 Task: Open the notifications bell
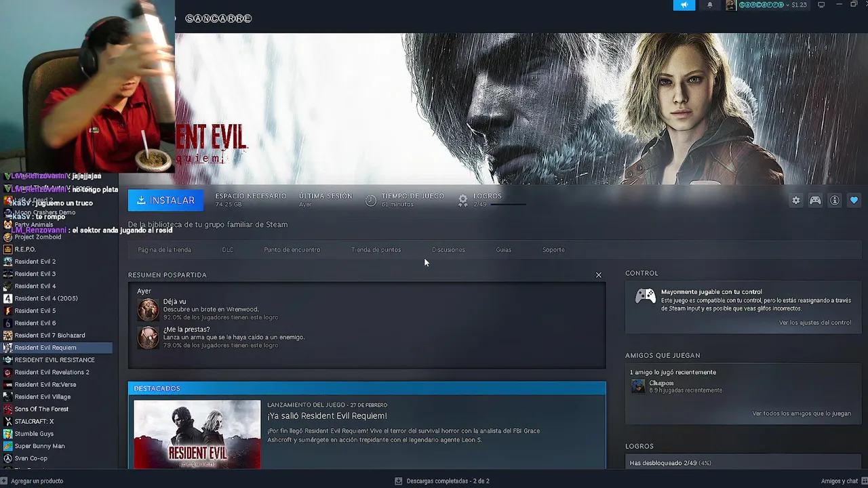click(710, 5)
